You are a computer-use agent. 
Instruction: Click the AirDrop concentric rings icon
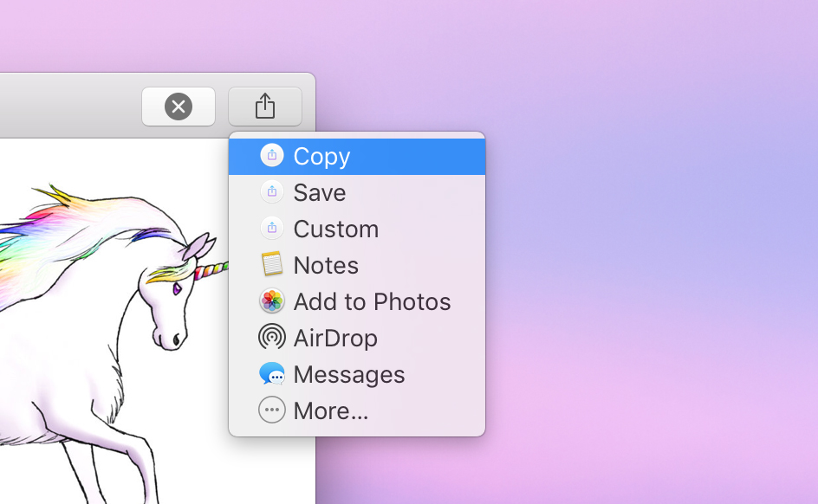(272, 338)
